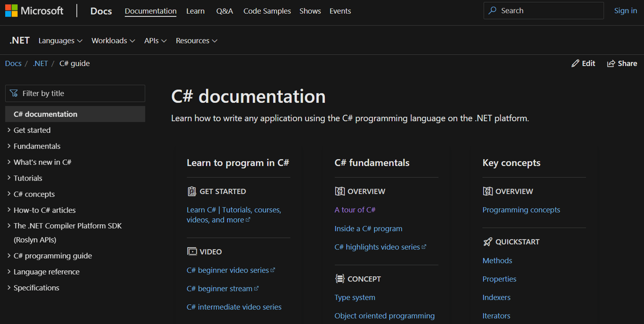Screen dimensions: 644x324
Task: Click the Get Started book icon
Action: (192, 191)
